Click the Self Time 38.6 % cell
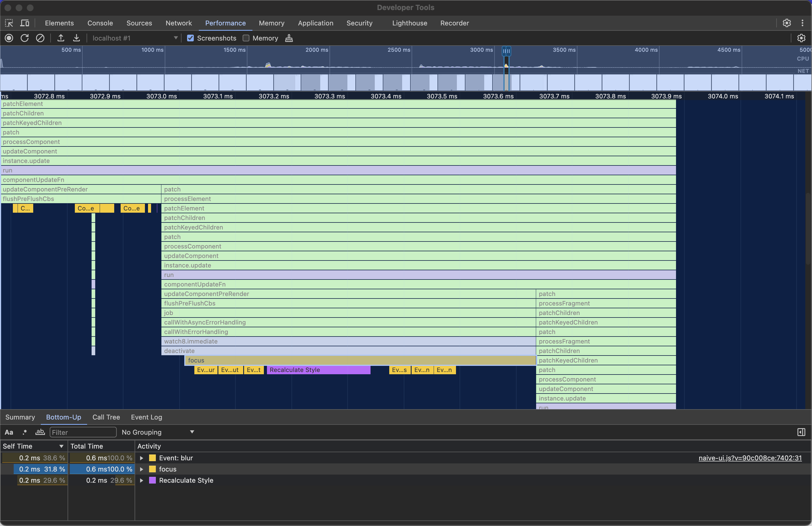The image size is (812, 526). click(34, 458)
